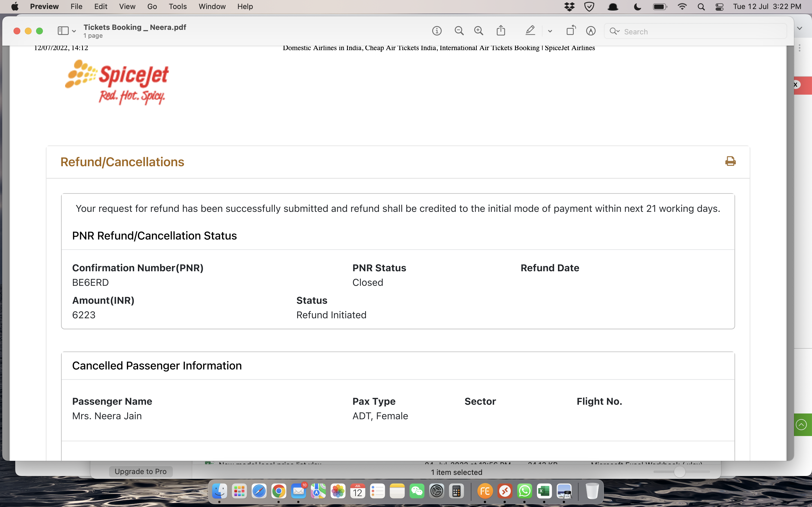The image size is (812, 507).
Task: Adjust the icon size slider at bottom
Action: pyautogui.click(x=679, y=472)
